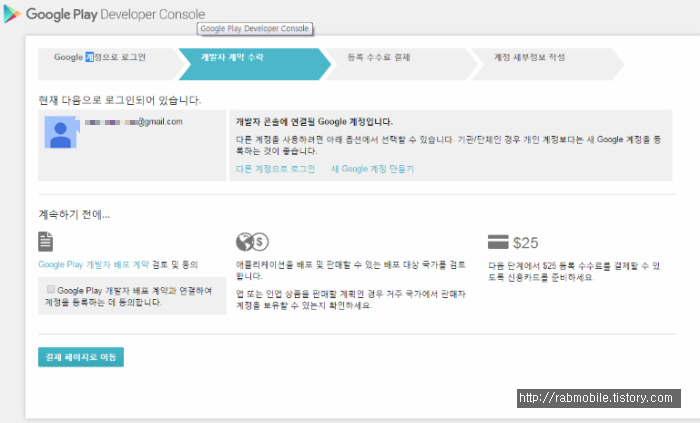The width and height of the screenshot is (700, 423).
Task: Click the '개발자 콘솔에 연결될 Google 계정입니다.' bold text
Action: tap(314, 121)
